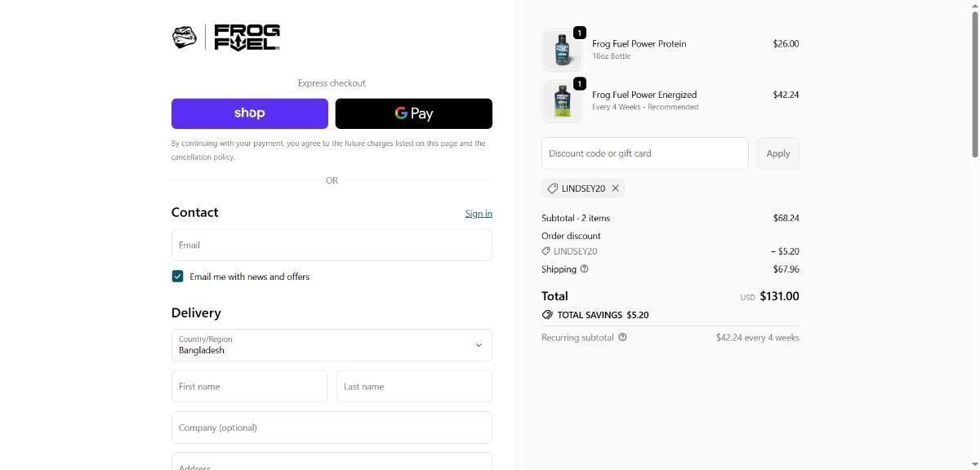Pay with Shop Pay express checkout

pos(249,113)
